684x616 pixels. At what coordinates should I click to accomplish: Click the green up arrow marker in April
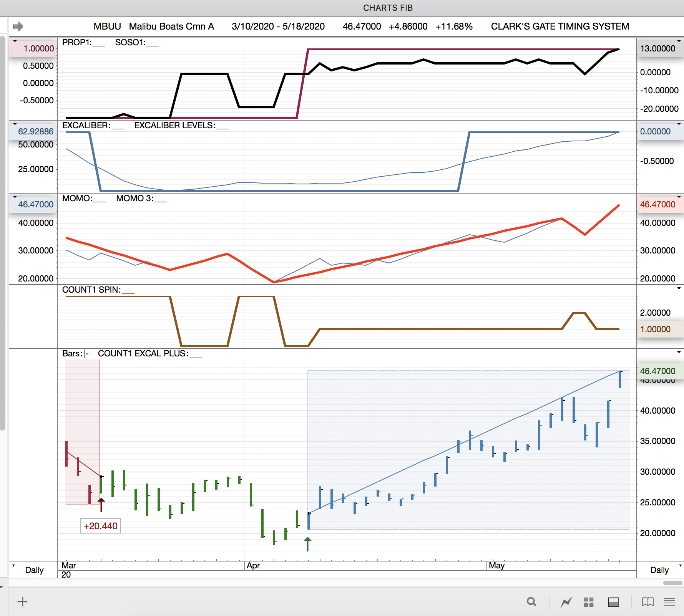point(307,544)
